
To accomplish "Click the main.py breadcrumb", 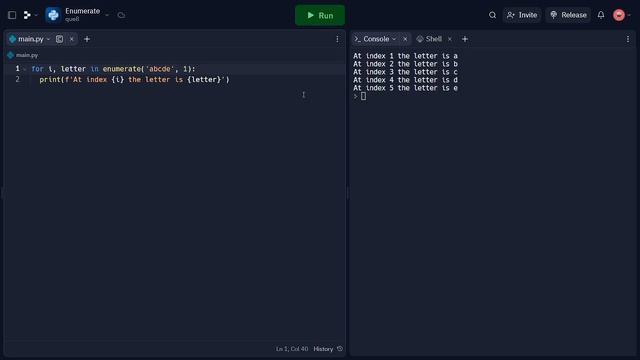I will tap(27, 55).
